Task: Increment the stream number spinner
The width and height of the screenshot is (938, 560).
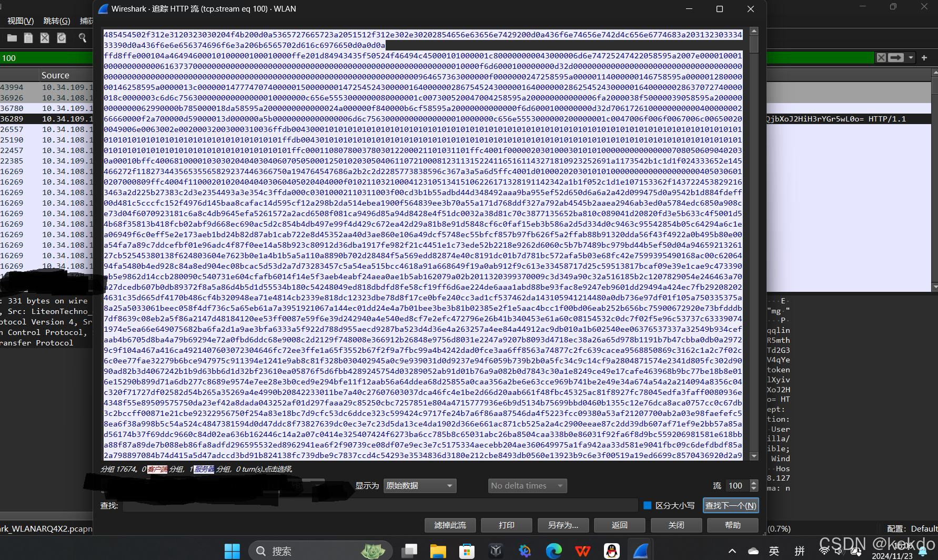Action: point(754,482)
